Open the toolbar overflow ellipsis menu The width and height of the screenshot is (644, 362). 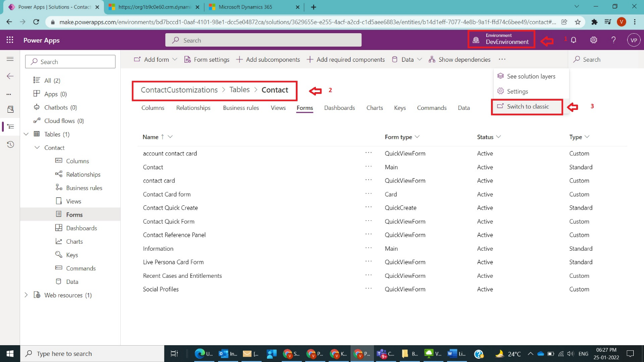502,59
